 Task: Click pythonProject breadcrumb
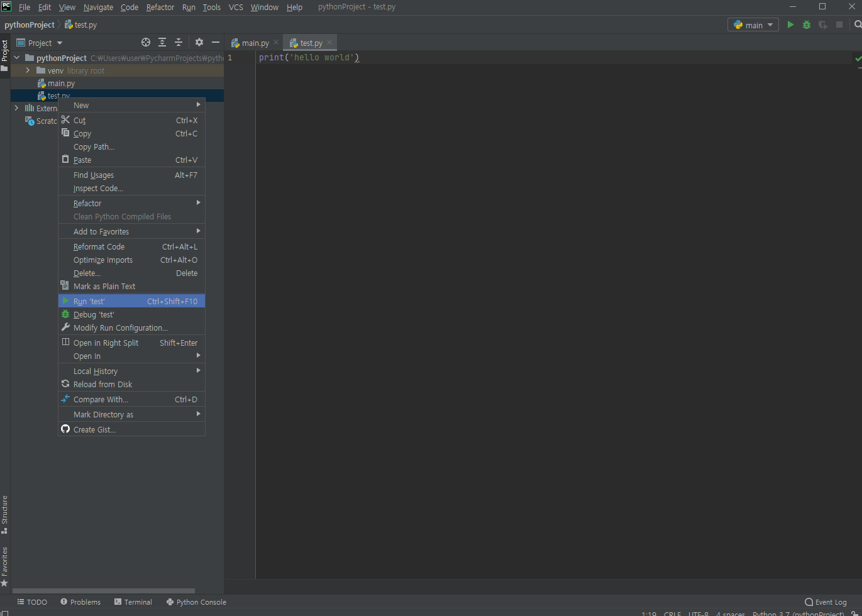pyautogui.click(x=30, y=25)
